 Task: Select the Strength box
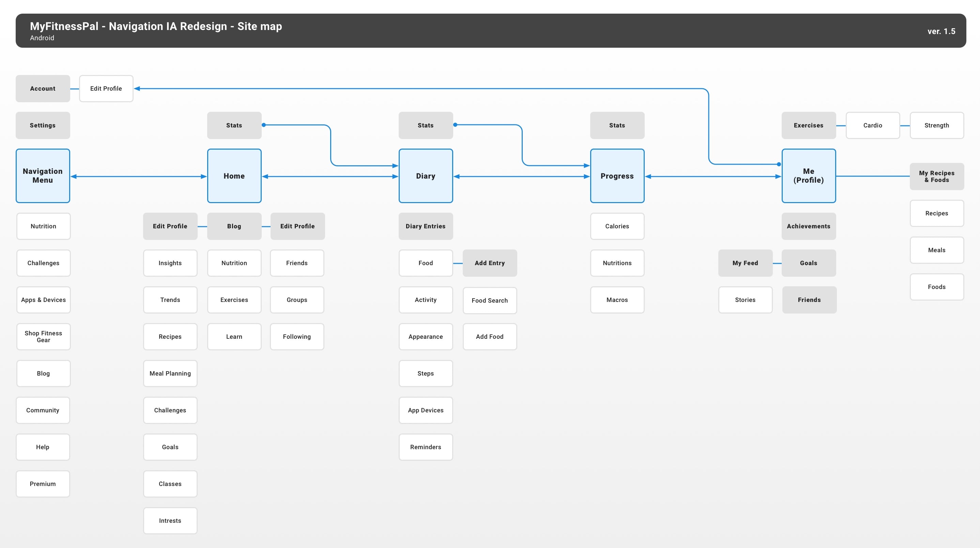[x=937, y=125]
